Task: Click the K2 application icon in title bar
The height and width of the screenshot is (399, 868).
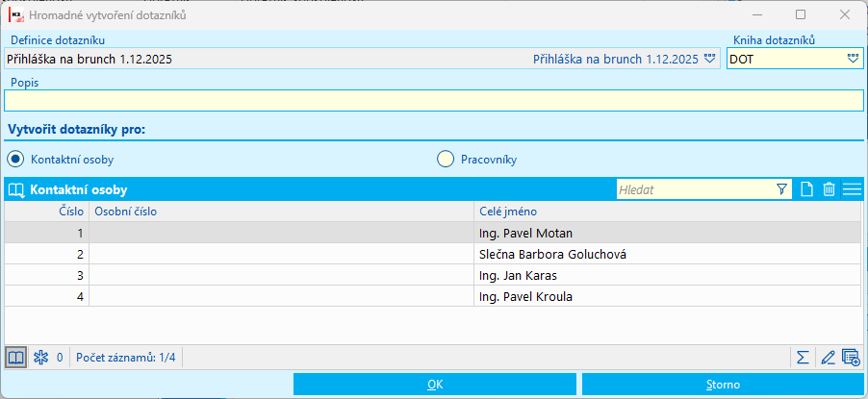Action: [17, 15]
